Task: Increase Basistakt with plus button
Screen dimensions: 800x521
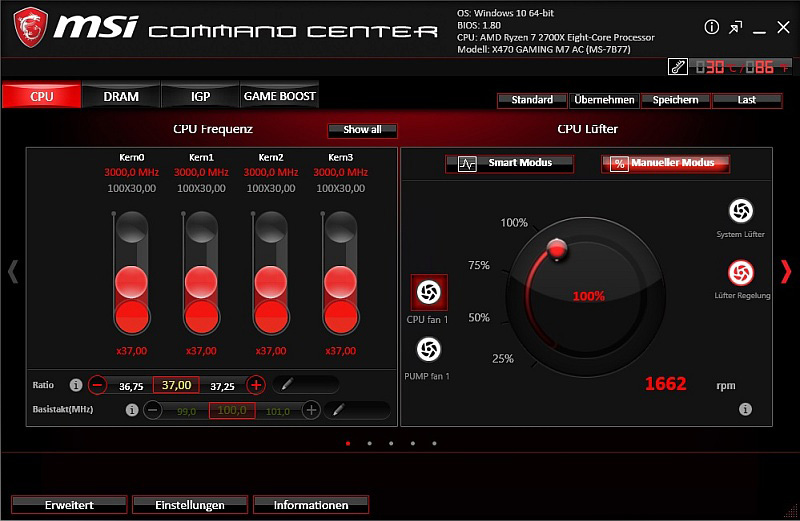Action: click(x=311, y=409)
